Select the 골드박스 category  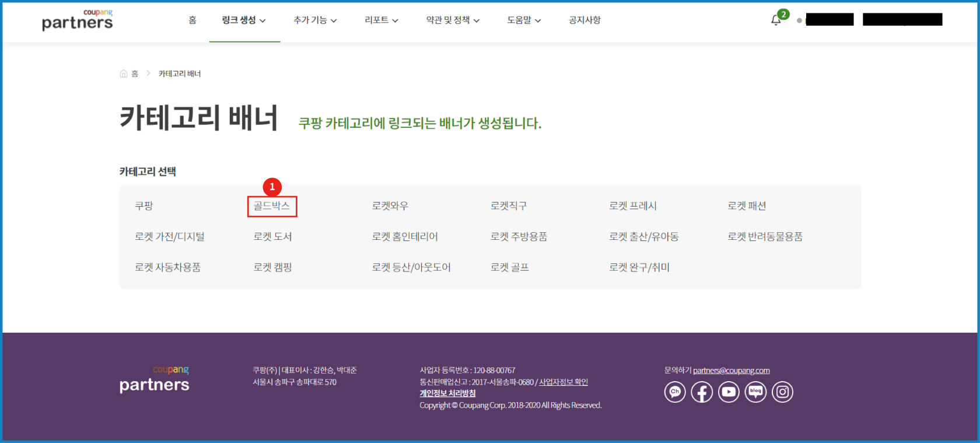(x=272, y=206)
